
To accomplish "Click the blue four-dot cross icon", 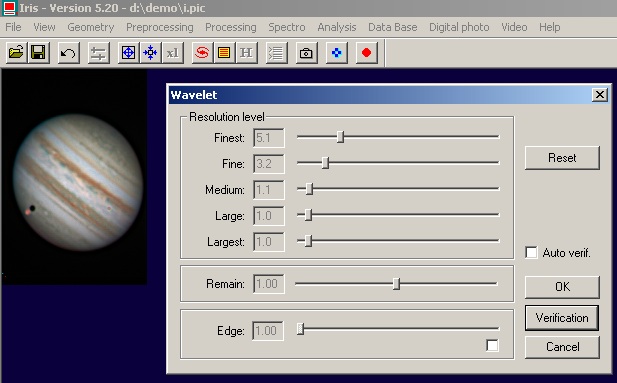I will pos(336,53).
